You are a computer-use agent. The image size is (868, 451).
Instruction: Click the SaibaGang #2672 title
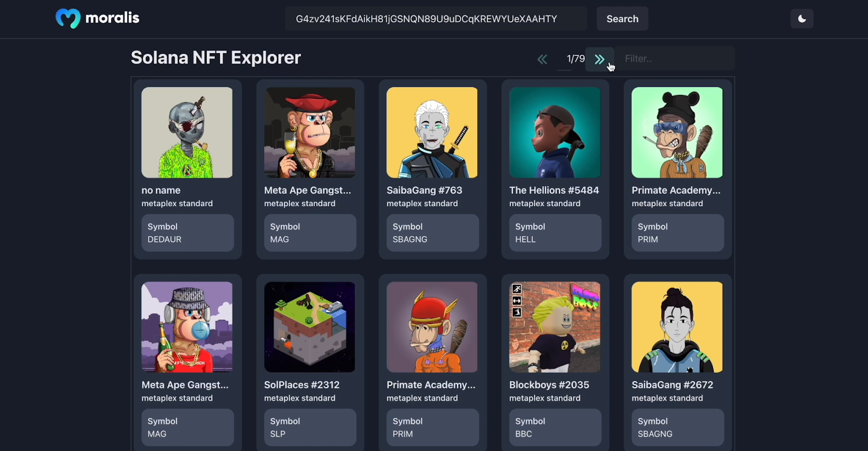(672, 385)
